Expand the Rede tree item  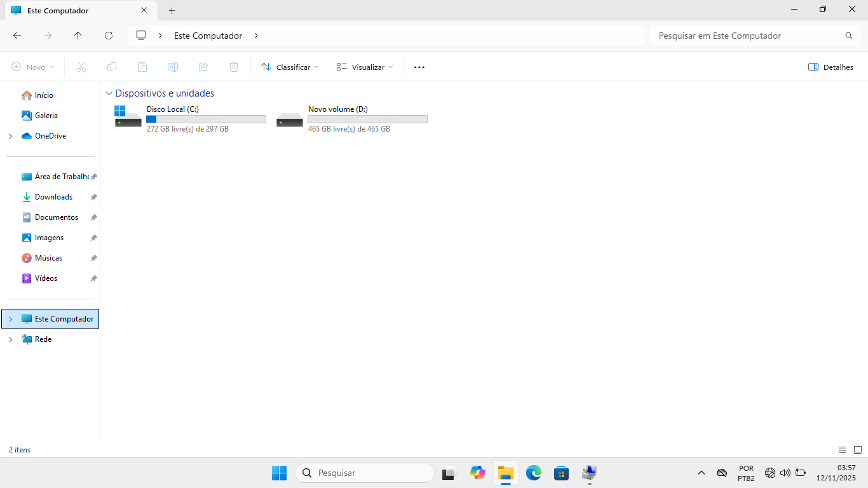click(x=10, y=339)
